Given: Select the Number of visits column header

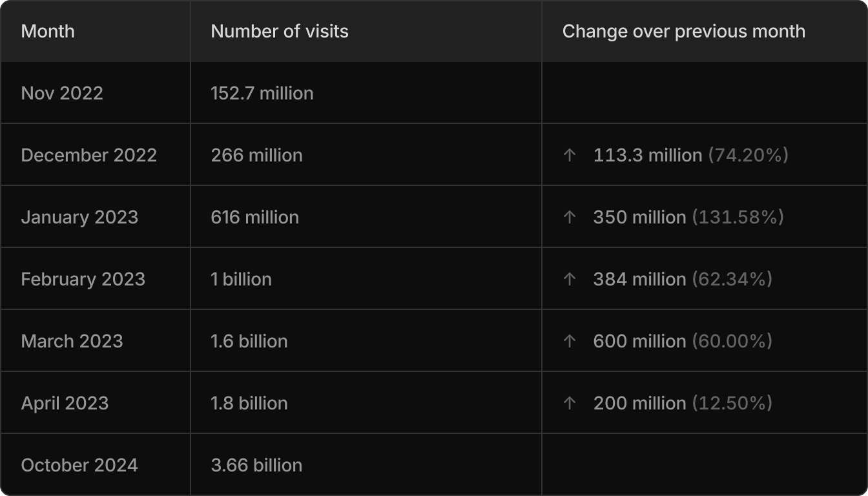Looking at the screenshot, I should (280, 31).
